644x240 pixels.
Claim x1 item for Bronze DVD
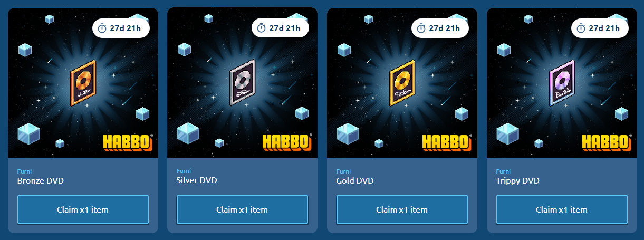tap(83, 209)
